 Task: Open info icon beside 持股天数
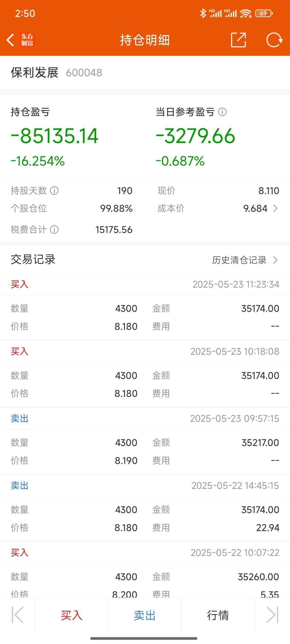coord(54,191)
